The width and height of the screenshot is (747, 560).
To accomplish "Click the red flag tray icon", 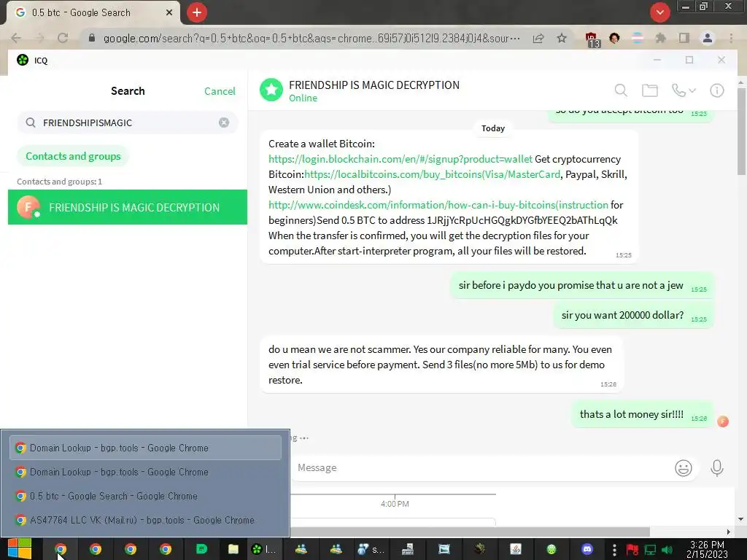I will tap(632, 550).
